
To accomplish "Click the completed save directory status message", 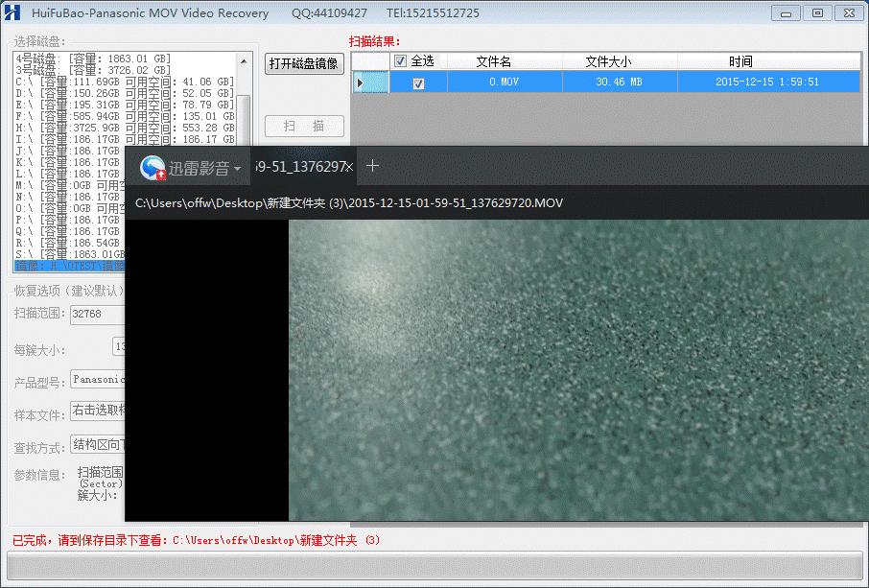I will pos(197,540).
